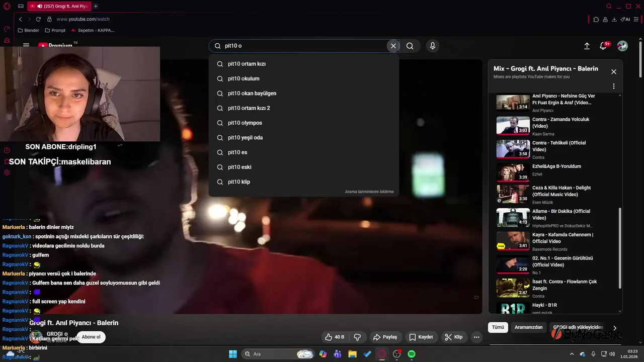Open the Opera AI assistant button
Viewport: 644px width, 362px height.
click(625, 19)
